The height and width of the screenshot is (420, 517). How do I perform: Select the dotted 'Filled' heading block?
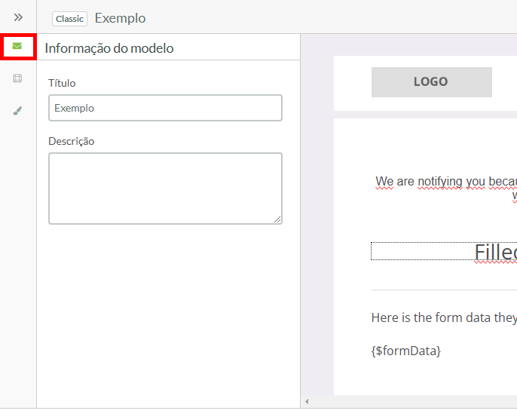[444, 251]
